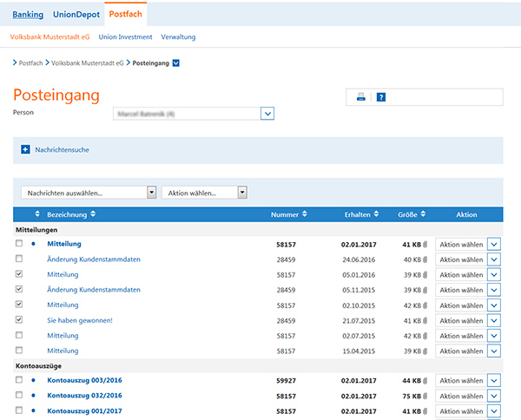Click Nachrichtensuche label

[63, 150]
